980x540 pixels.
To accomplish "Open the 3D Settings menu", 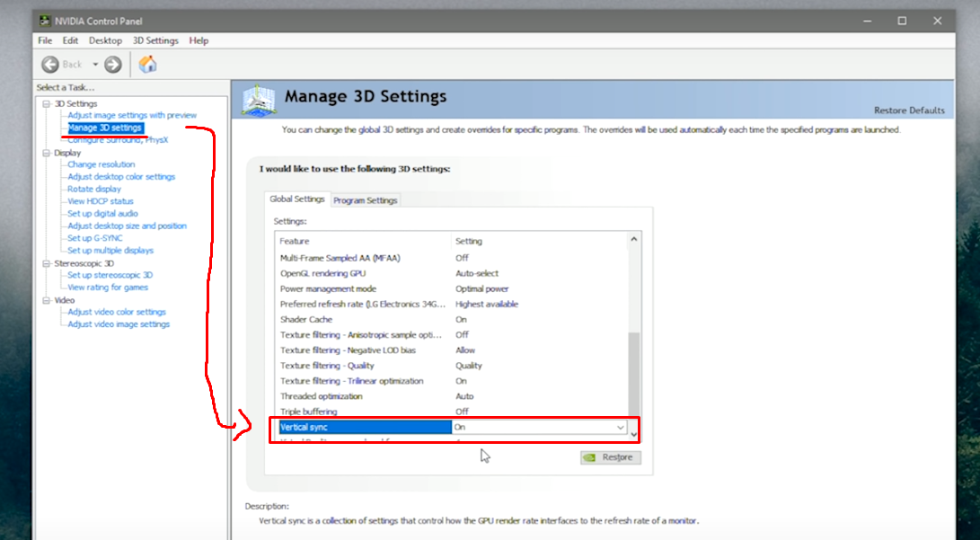I will 155,40.
